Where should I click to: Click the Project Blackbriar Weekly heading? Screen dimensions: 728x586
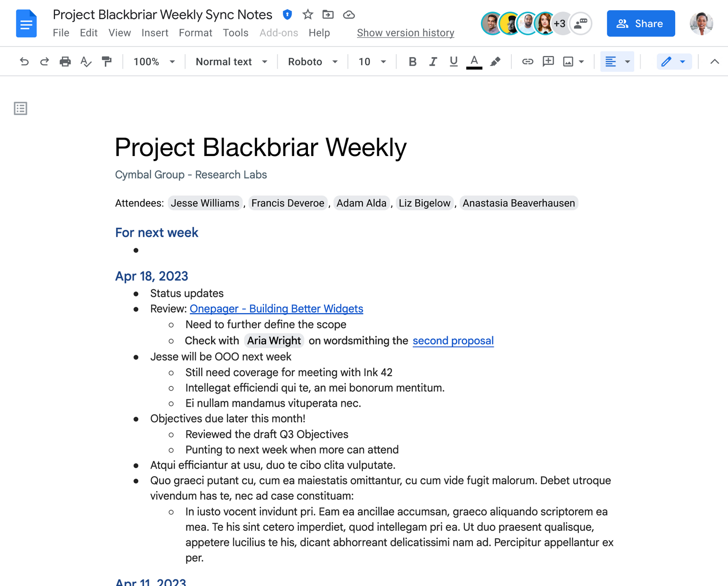(x=261, y=147)
